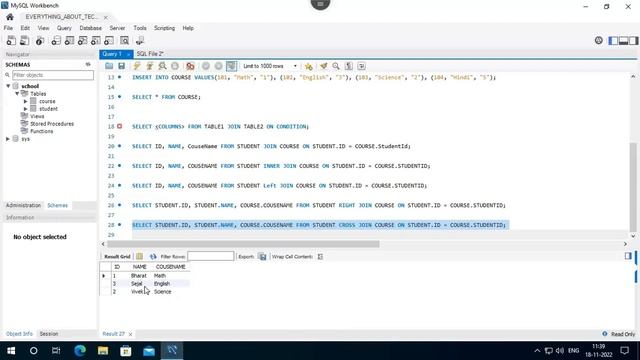Open the Database menu

(91, 28)
